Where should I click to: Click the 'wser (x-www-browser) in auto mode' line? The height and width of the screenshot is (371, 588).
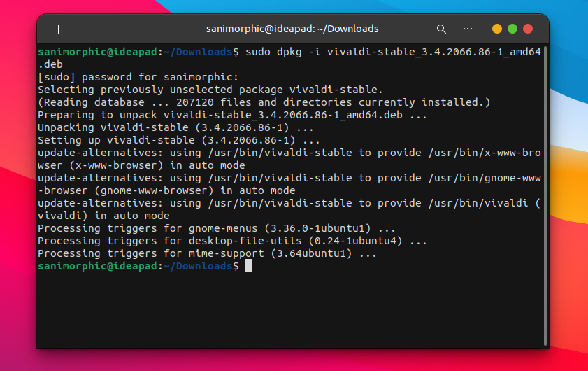click(x=141, y=165)
